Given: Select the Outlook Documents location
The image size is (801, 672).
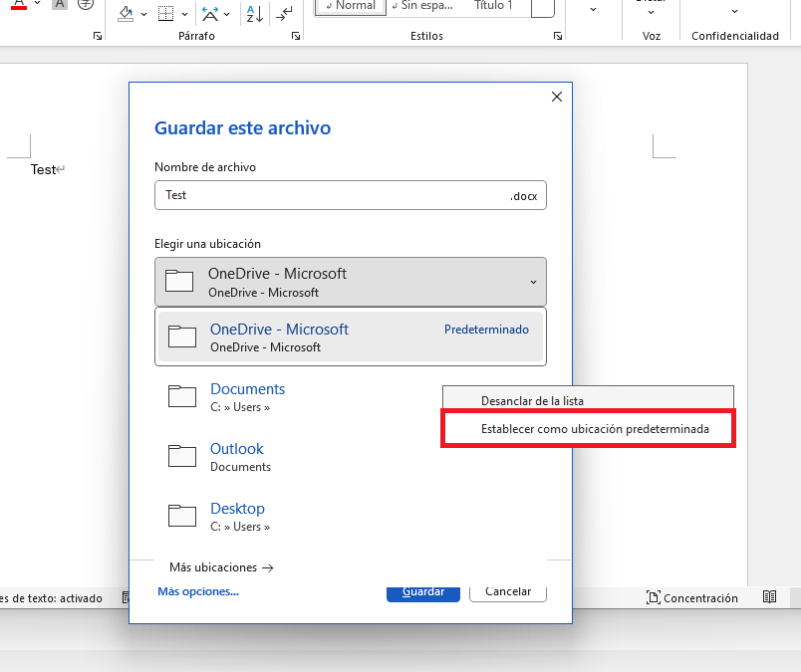Looking at the screenshot, I should tap(351, 457).
